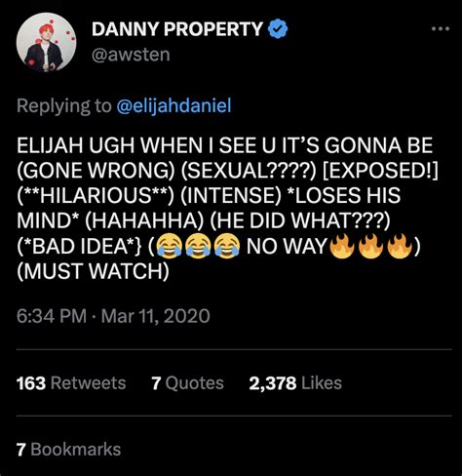Image resolution: width=462 pixels, height=476 pixels.
Task: Click the 6:34 PM timestamp
Action: (x=52, y=316)
